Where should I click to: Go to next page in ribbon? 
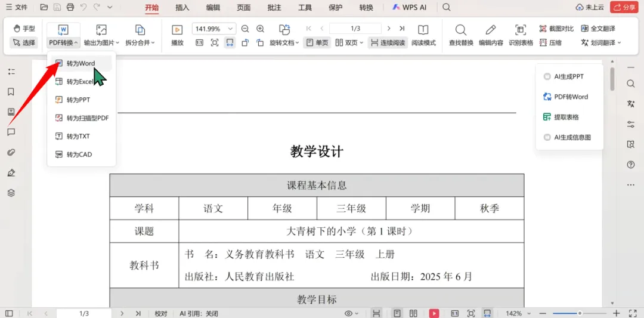click(389, 29)
